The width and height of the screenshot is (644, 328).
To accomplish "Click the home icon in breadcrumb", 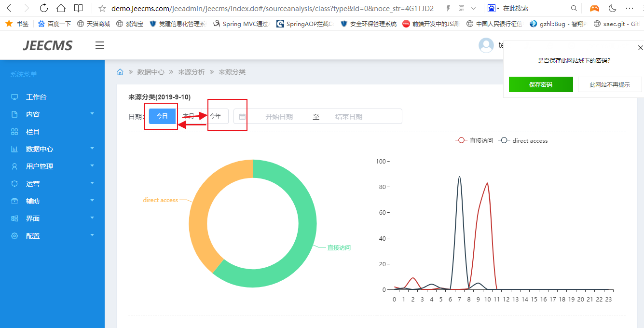I will click(120, 72).
